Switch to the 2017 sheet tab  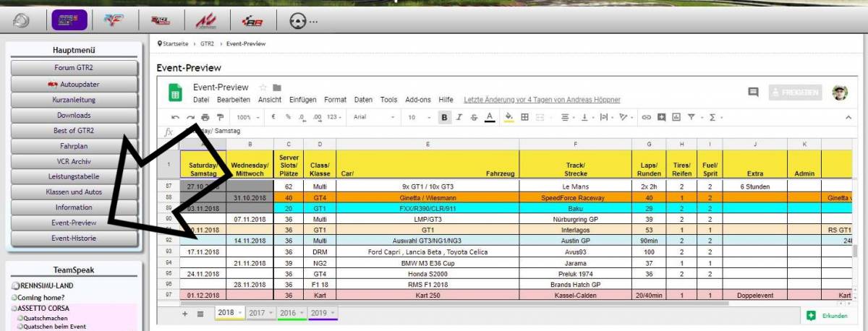tap(258, 313)
